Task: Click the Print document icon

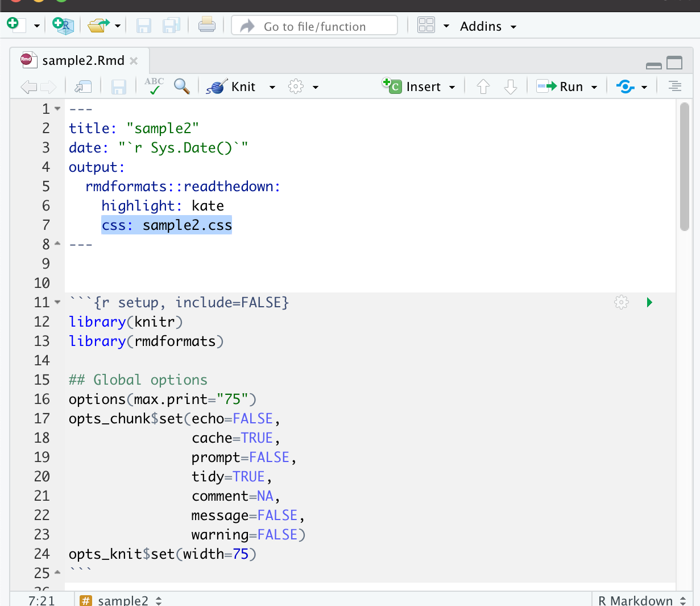Action: pos(206,25)
